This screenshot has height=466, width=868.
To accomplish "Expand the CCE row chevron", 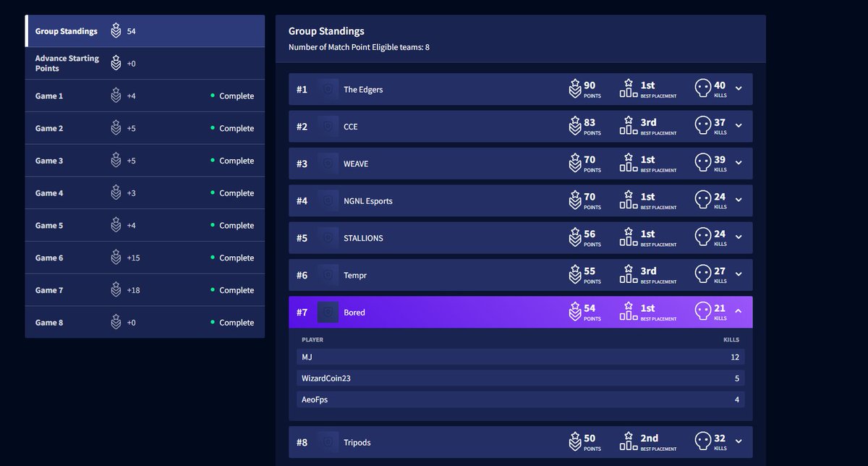I will point(739,126).
